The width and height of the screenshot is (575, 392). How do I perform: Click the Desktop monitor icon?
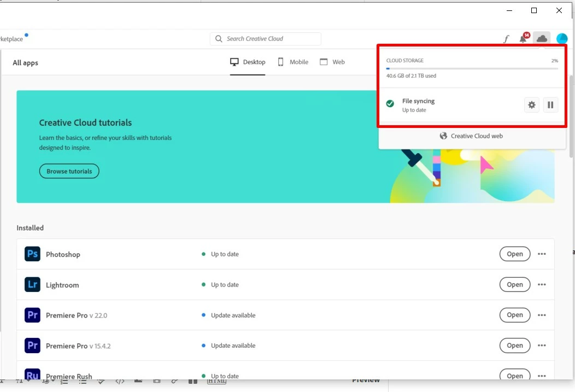[x=234, y=62]
